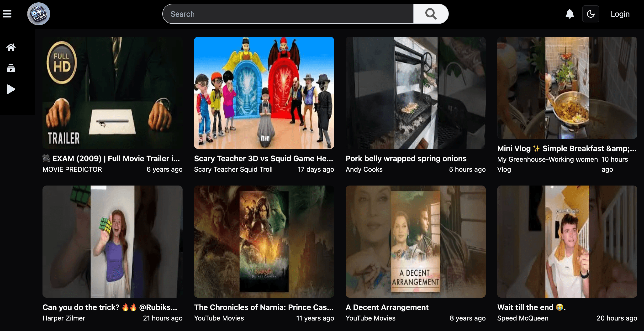Click '11 years ago' timestamp

[x=315, y=318]
